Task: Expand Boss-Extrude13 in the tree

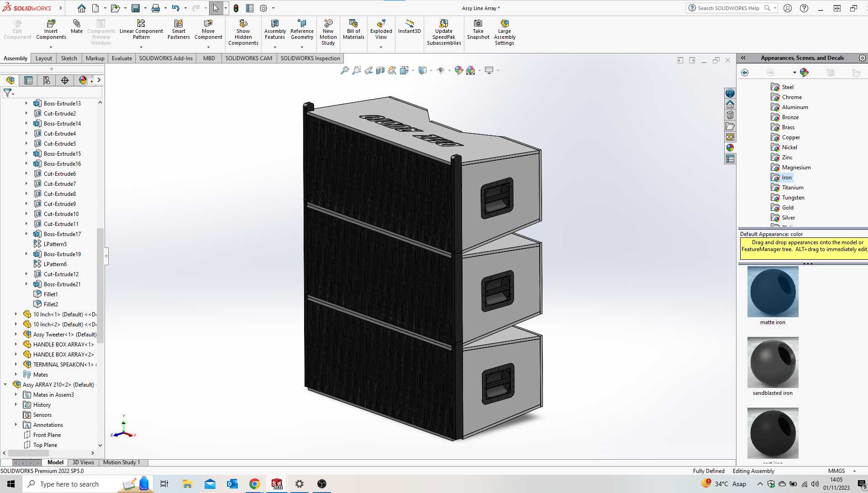Action: (x=26, y=104)
